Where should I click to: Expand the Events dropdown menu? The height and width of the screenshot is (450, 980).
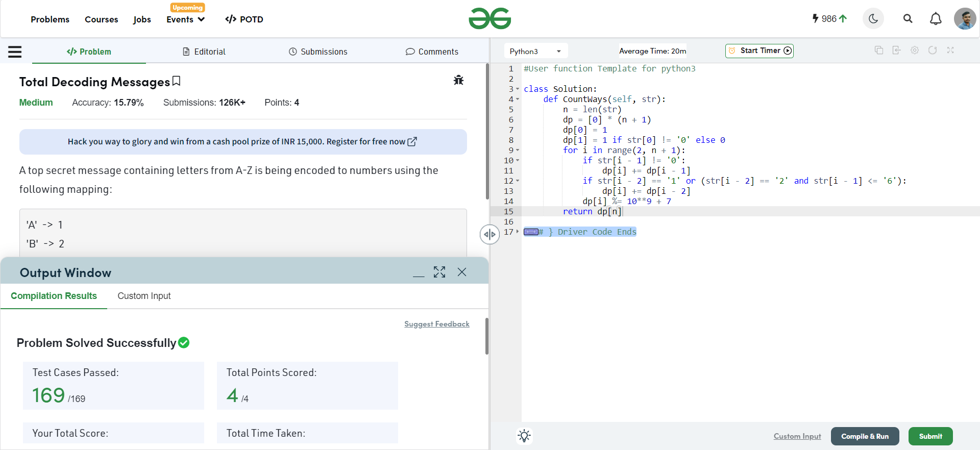click(x=186, y=19)
